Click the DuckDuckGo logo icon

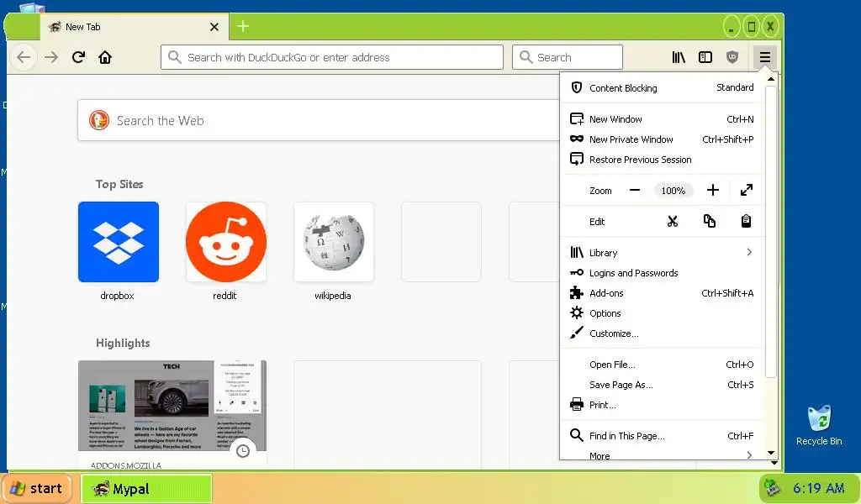pyautogui.click(x=99, y=120)
